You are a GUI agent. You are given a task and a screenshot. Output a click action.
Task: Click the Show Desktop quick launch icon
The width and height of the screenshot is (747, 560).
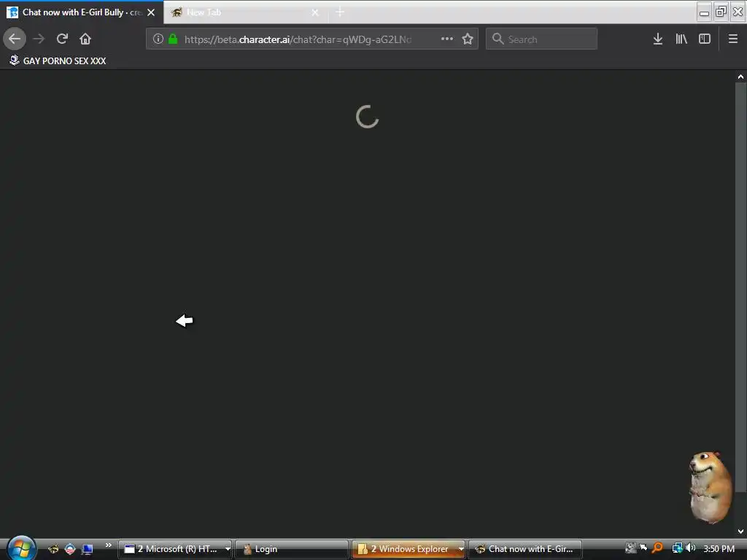[88, 549]
